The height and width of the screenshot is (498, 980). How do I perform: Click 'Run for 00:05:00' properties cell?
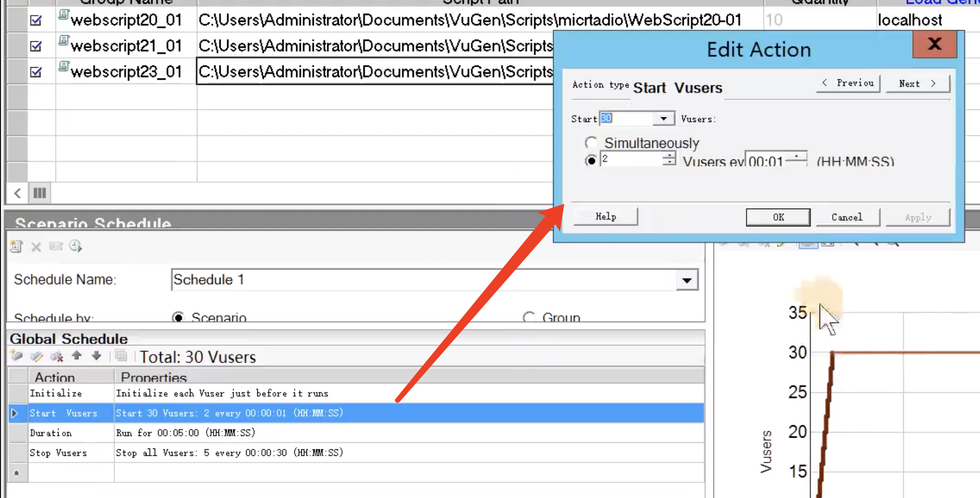point(409,433)
